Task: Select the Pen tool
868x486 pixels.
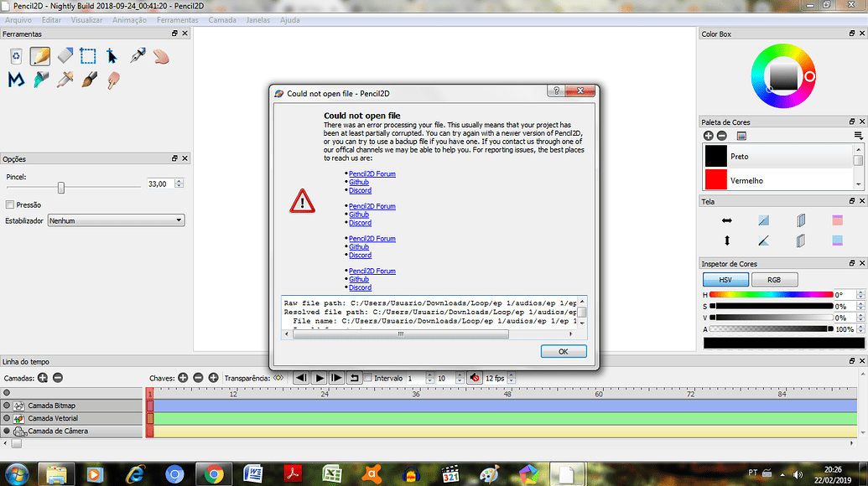Action: (x=138, y=56)
